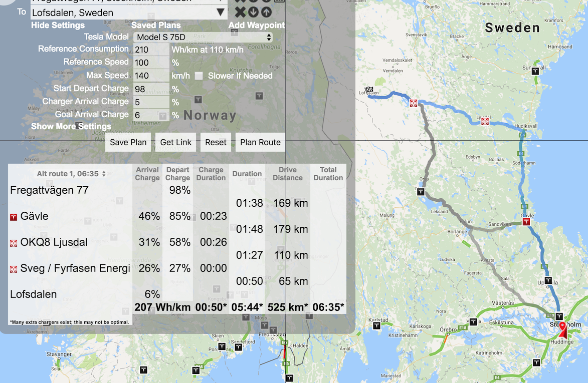Open the Tesla Model dropdown

[x=203, y=37]
